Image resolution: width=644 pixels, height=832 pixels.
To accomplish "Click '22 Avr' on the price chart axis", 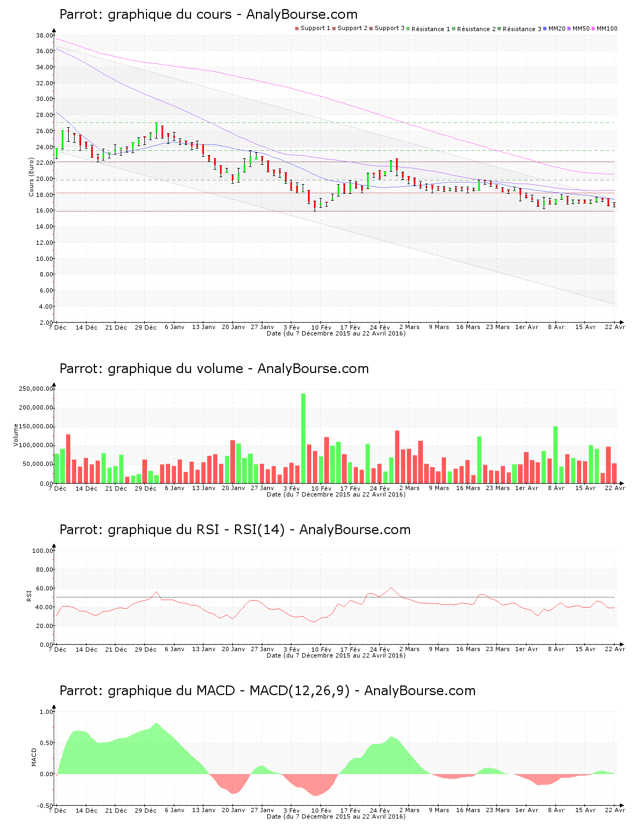I will tap(615, 327).
